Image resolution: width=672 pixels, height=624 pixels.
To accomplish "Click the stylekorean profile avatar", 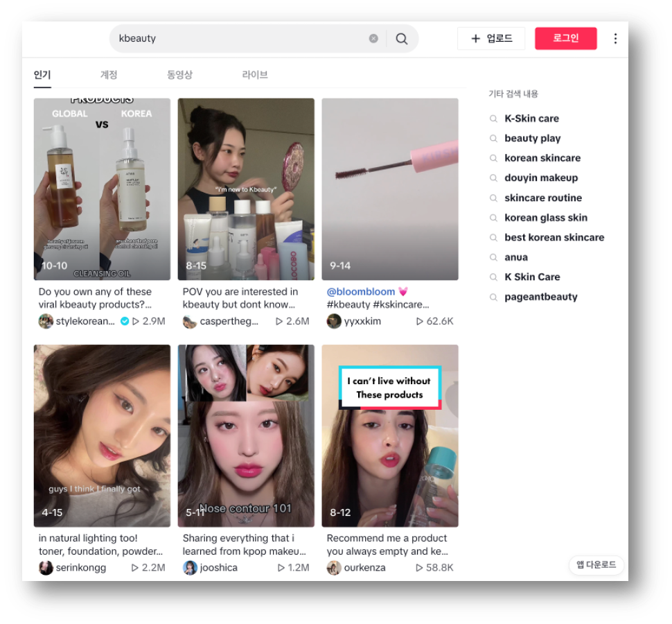I will coord(46,321).
